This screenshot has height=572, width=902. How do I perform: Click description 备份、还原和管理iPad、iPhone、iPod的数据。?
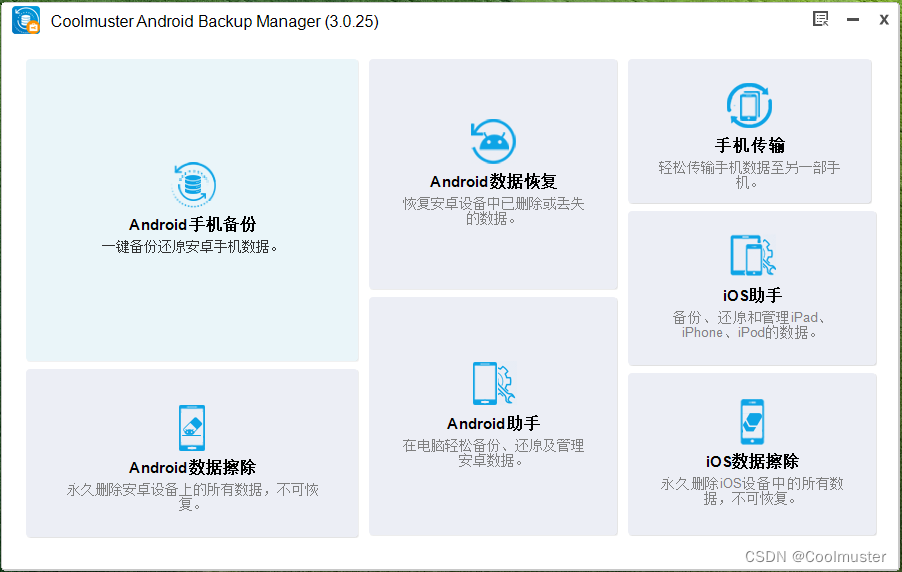[752, 325]
